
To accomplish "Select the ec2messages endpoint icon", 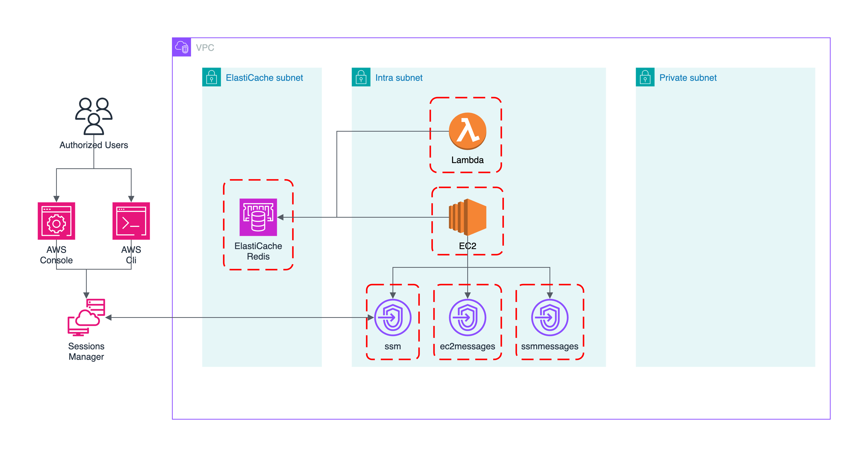I will [467, 317].
